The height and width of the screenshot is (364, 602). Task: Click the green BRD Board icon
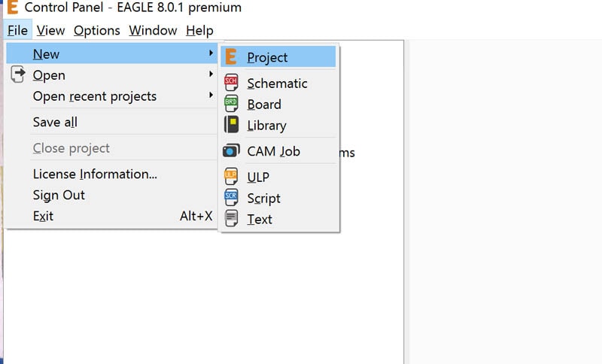click(231, 104)
